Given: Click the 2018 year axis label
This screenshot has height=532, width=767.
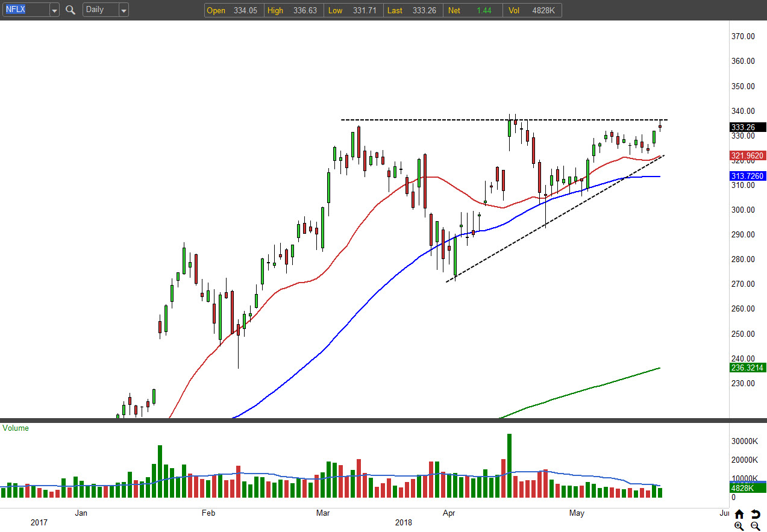Looking at the screenshot, I should click(x=404, y=522).
